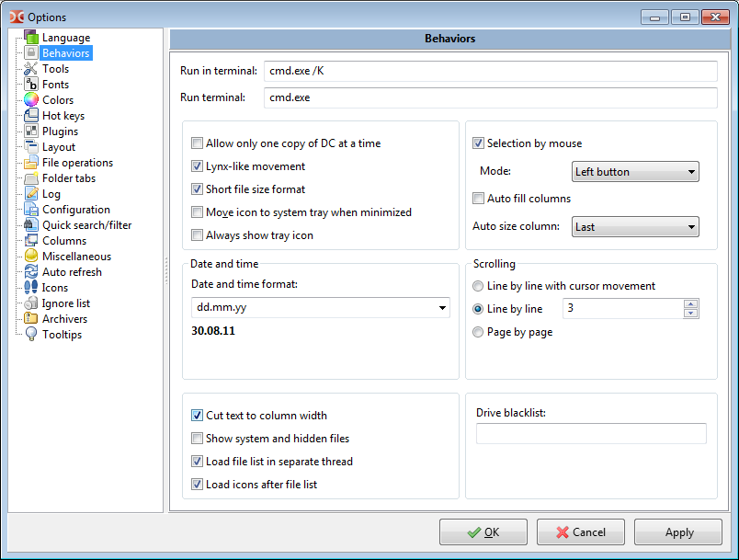739x560 pixels.
Task: Go to Folder tabs settings
Action: pyautogui.click(x=69, y=178)
